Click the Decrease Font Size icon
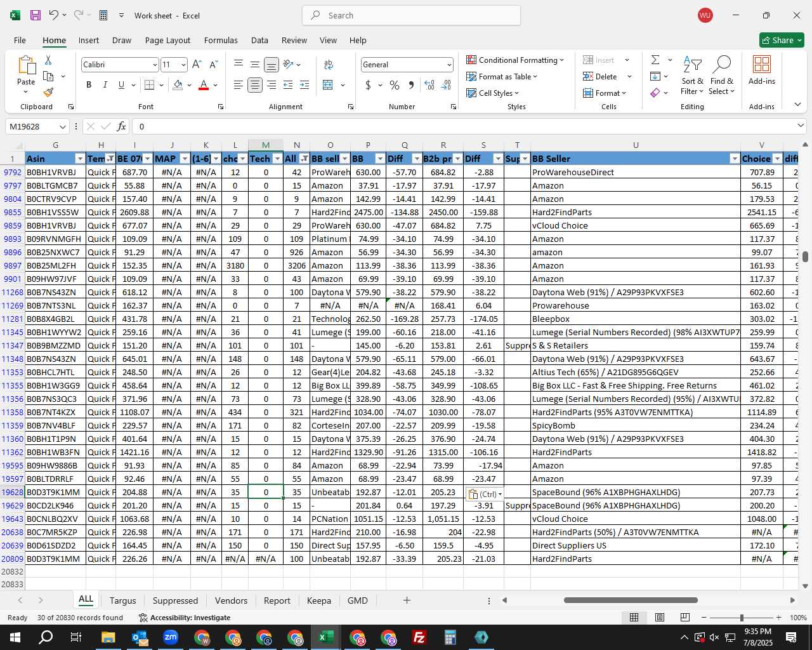812x650 pixels. click(x=213, y=64)
